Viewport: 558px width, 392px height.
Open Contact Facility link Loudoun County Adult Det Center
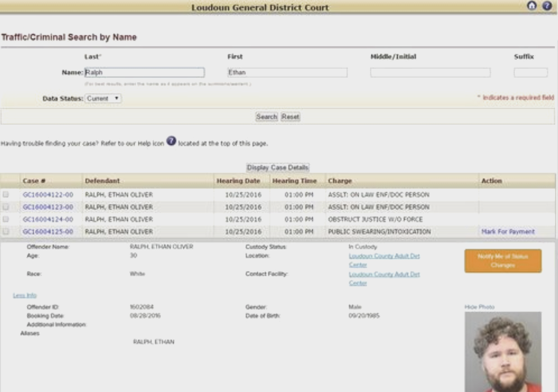[384, 279]
